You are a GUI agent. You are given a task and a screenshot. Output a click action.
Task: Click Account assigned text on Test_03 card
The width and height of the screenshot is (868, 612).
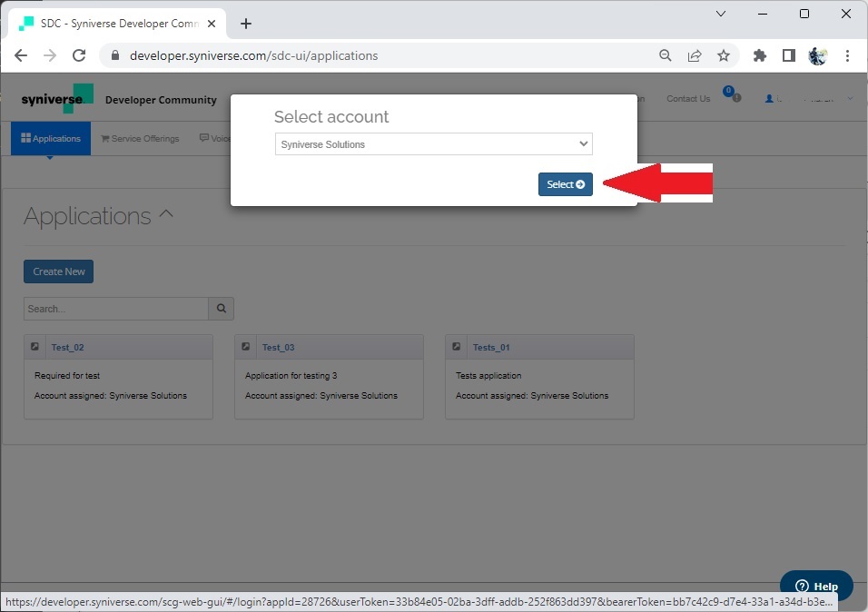(x=321, y=396)
